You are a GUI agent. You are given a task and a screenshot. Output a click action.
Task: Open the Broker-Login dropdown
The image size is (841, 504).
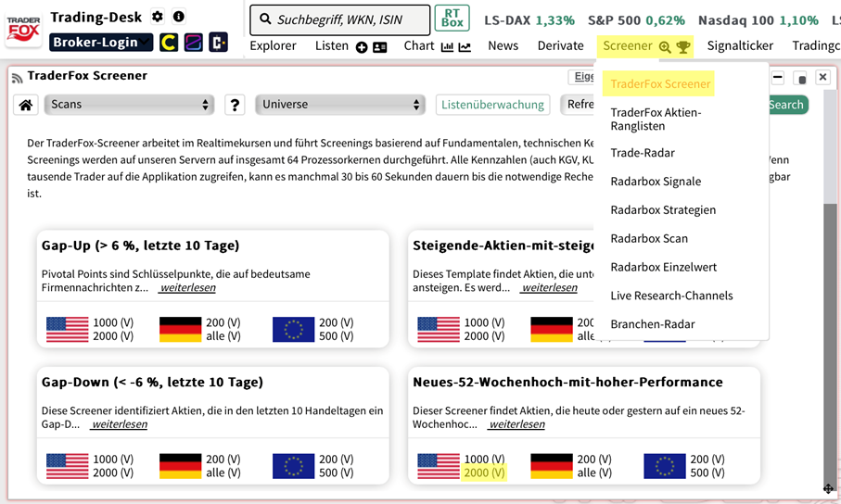tap(101, 42)
